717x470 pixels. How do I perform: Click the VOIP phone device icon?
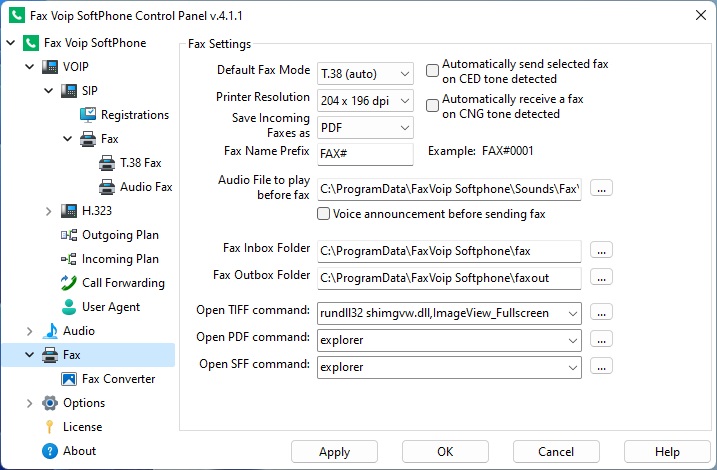[50, 67]
